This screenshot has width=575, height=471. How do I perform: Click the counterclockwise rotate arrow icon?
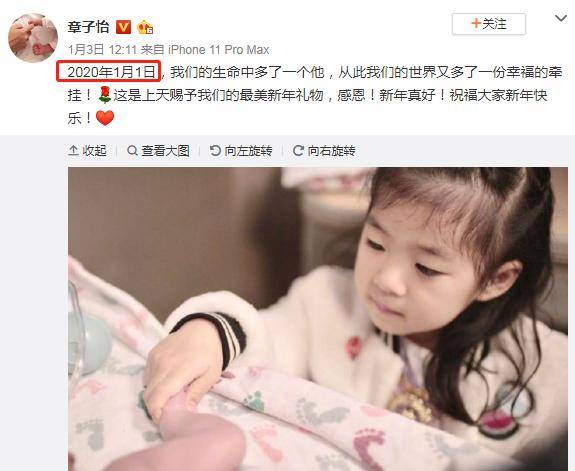pos(215,151)
